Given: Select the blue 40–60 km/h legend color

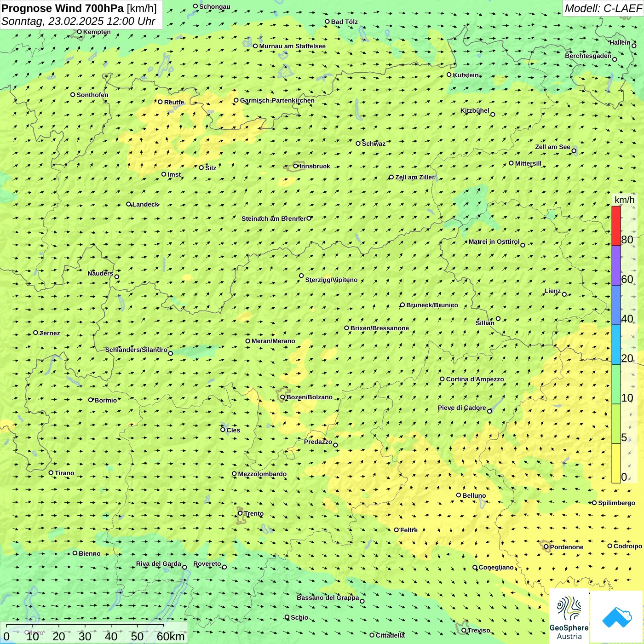Looking at the screenshot, I should 616,305.
